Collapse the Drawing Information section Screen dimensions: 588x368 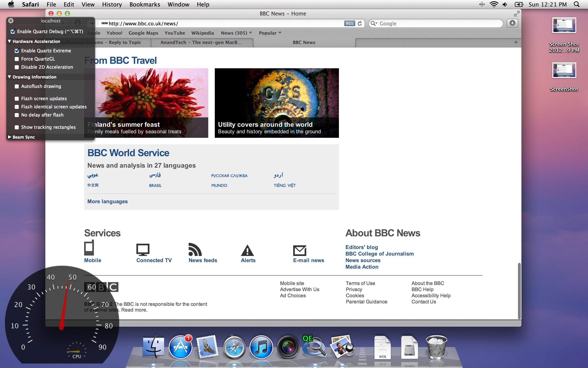[9, 77]
